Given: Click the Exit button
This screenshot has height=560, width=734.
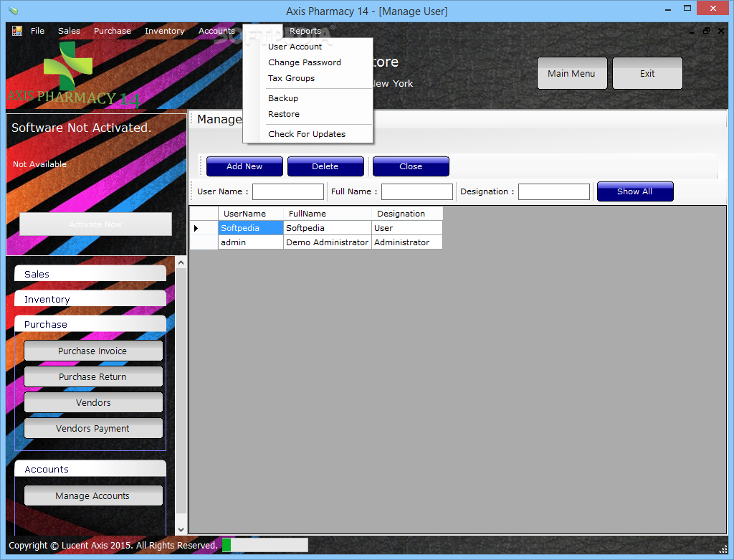Looking at the screenshot, I should click(x=647, y=74).
